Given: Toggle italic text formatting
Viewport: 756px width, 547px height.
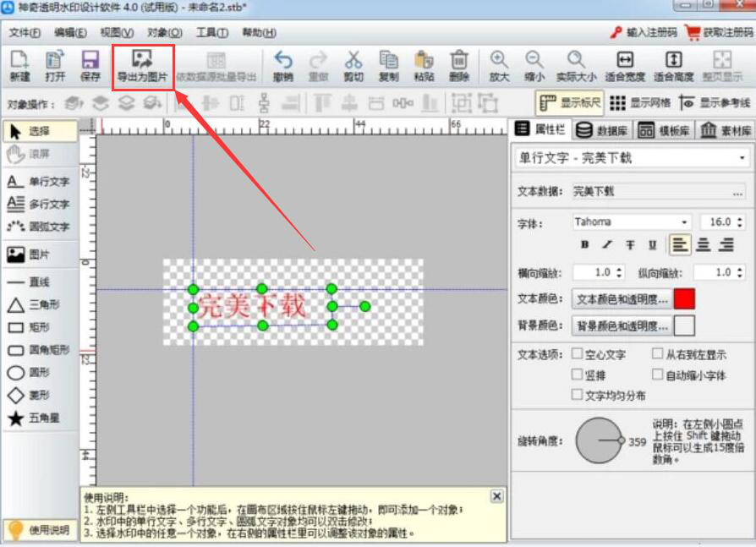Looking at the screenshot, I should [607, 245].
